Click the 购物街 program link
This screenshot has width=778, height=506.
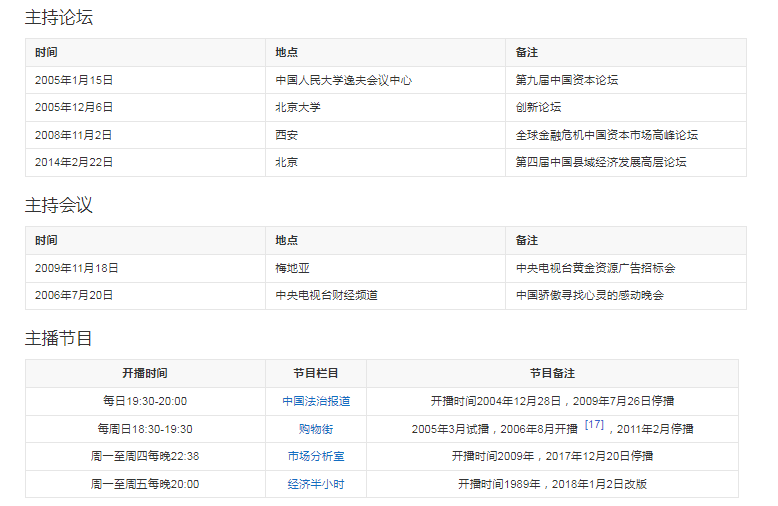pyautogui.click(x=316, y=429)
